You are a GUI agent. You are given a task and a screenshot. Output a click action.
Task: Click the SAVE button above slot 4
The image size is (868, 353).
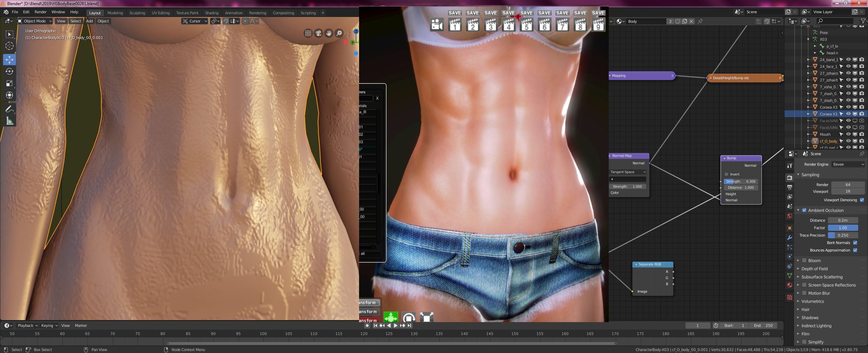pos(509,13)
